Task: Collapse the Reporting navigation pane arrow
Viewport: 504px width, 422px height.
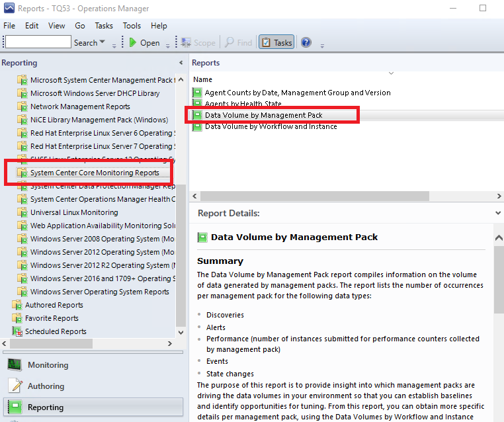Action: coord(181,63)
